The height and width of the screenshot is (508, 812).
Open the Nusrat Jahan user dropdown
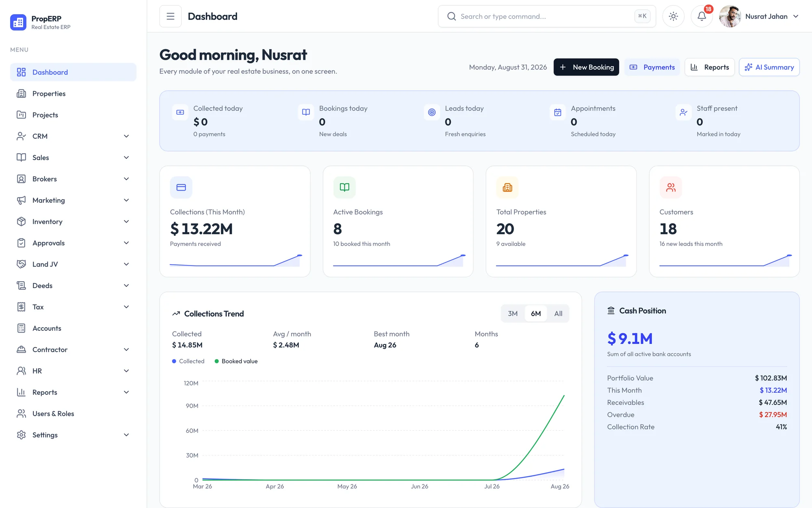[759, 16]
